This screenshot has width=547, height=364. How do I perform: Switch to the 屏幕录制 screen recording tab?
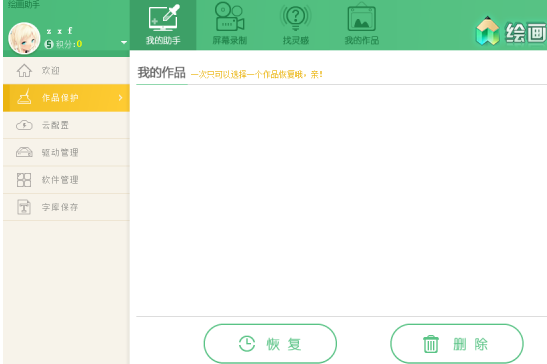pyautogui.click(x=230, y=25)
